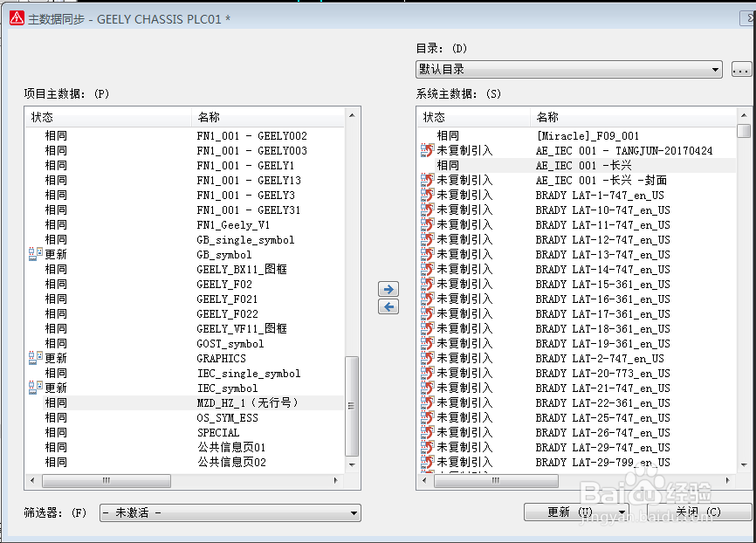Click the system list horizontal scrollbar thumb
Viewport: 756px width, 543px height.
(x=496, y=480)
